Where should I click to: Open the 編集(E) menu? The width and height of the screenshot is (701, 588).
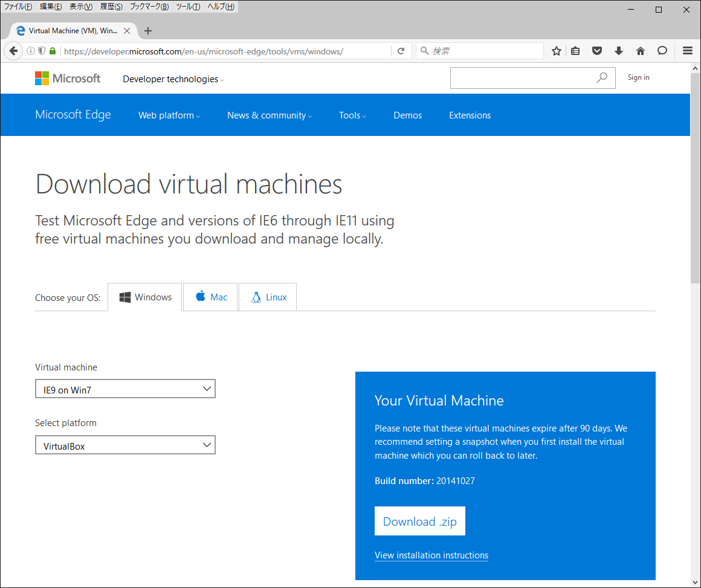[51, 6]
